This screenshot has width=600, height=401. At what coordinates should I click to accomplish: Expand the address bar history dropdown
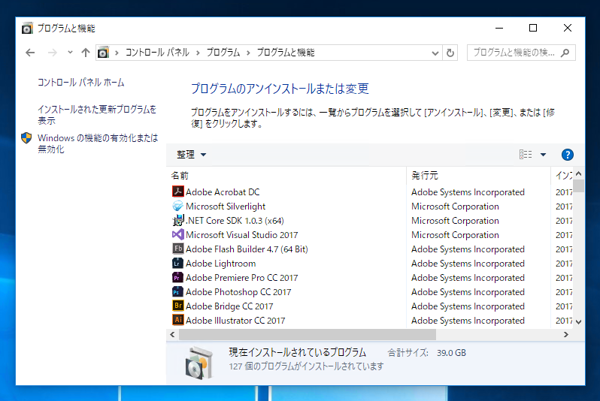[435, 53]
